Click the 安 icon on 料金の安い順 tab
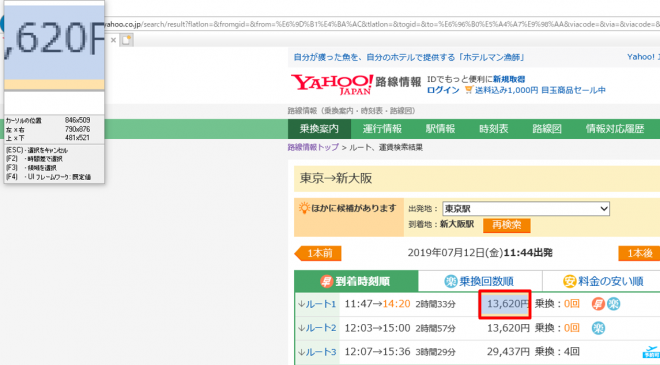The width and height of the screenshot is (660, 365). click(570, 281)
